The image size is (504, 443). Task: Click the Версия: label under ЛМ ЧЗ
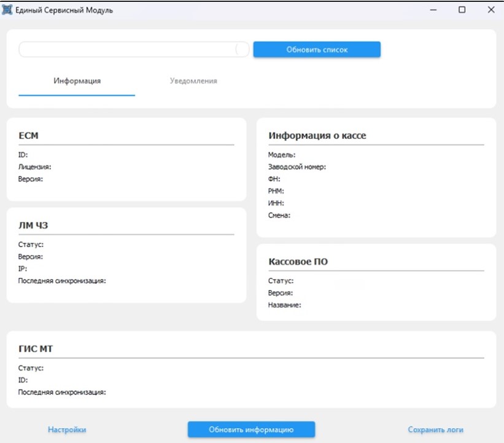click(x=31, y=257)
